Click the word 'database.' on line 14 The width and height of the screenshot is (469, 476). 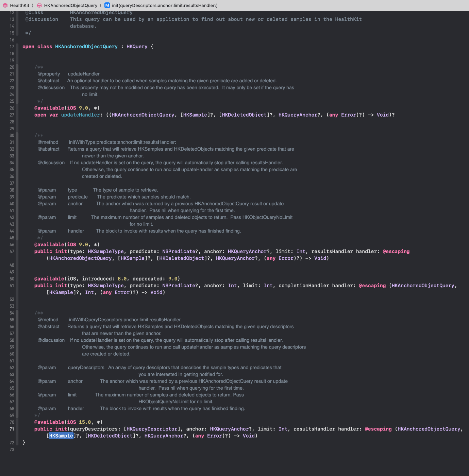83,26
